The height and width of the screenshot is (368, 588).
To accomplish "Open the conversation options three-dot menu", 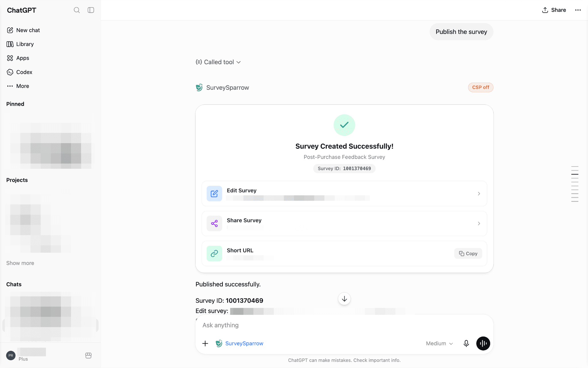I will pyautogui.click(x=578, y=10).
